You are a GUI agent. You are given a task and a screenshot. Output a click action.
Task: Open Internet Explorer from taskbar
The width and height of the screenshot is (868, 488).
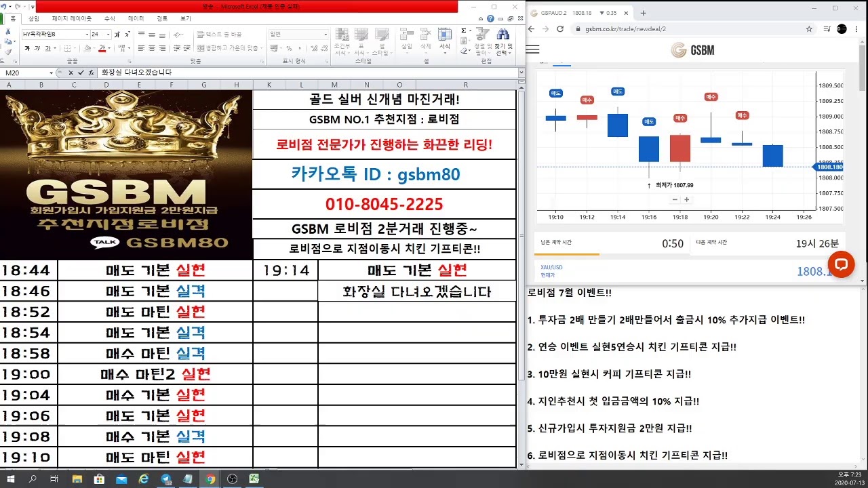144,479
